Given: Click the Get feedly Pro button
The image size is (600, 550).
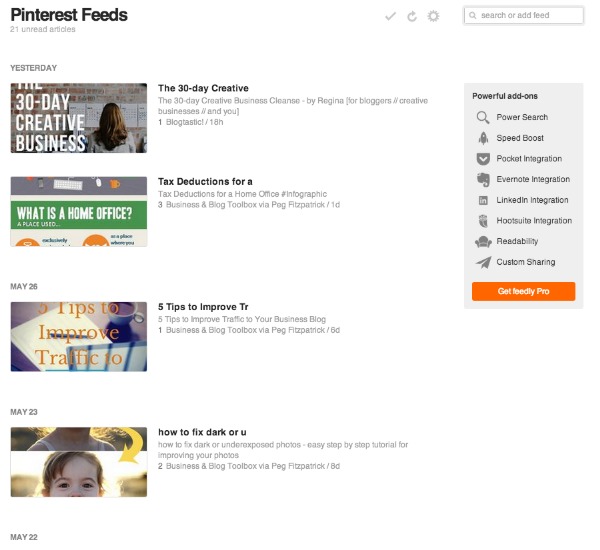Looking at the screenshot, I should [x=523, y=291].
